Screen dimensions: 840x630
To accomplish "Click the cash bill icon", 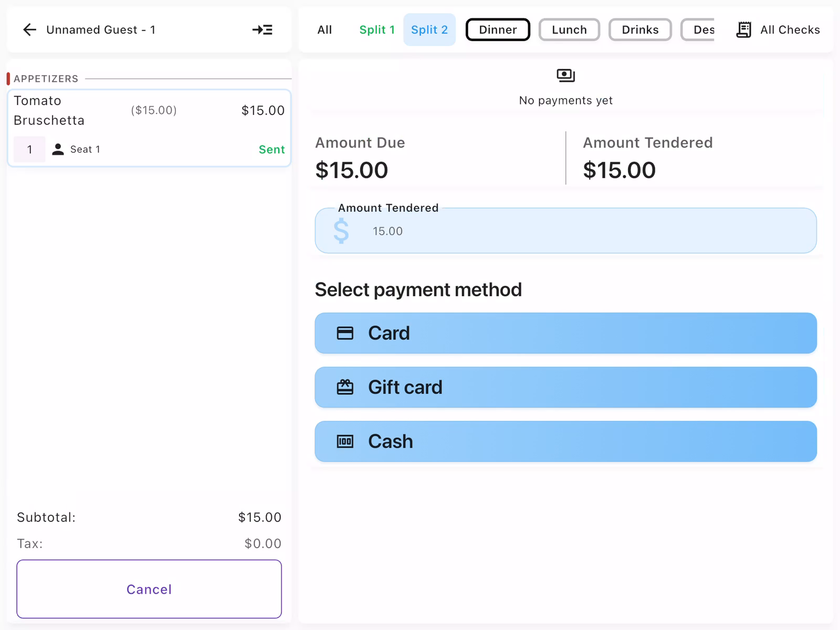I will [x=345, y=442].
